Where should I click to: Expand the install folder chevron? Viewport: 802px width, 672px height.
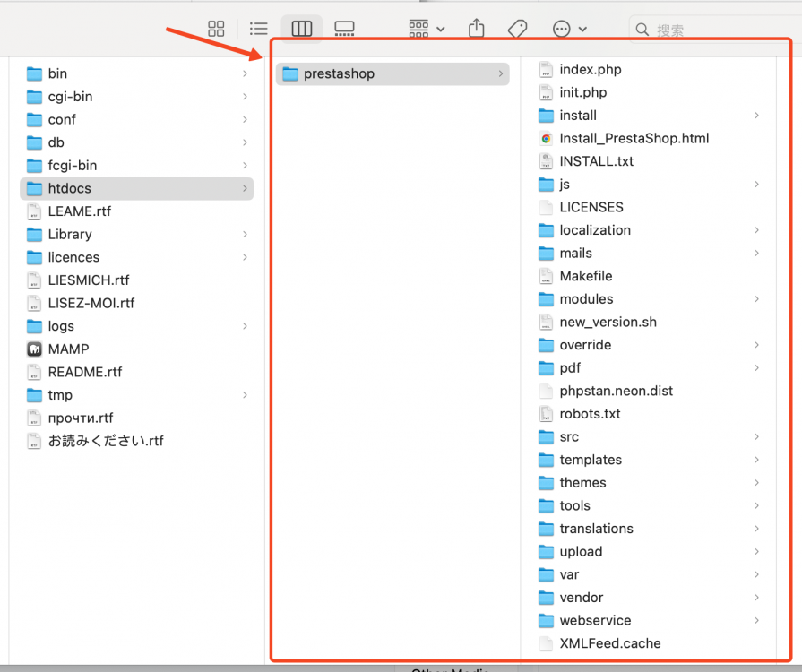point(756,116)
